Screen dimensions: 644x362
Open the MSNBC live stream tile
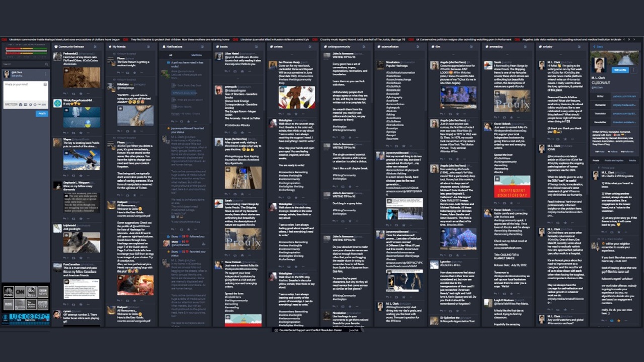[x=8, y=291]
